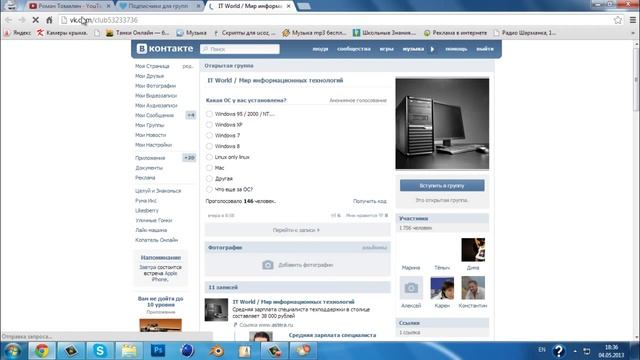The height and width of the screenshot is (360, 640).
Task: Show hidden tray icons arrow
Action: pos(575,351)
